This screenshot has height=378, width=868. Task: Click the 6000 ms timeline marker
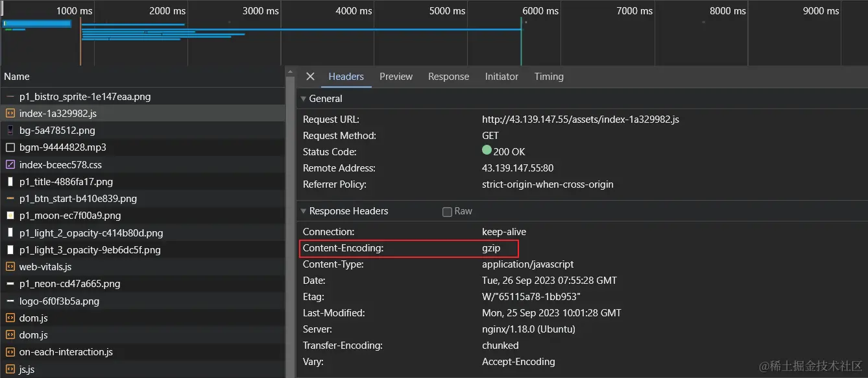click(x=540, y=11)
